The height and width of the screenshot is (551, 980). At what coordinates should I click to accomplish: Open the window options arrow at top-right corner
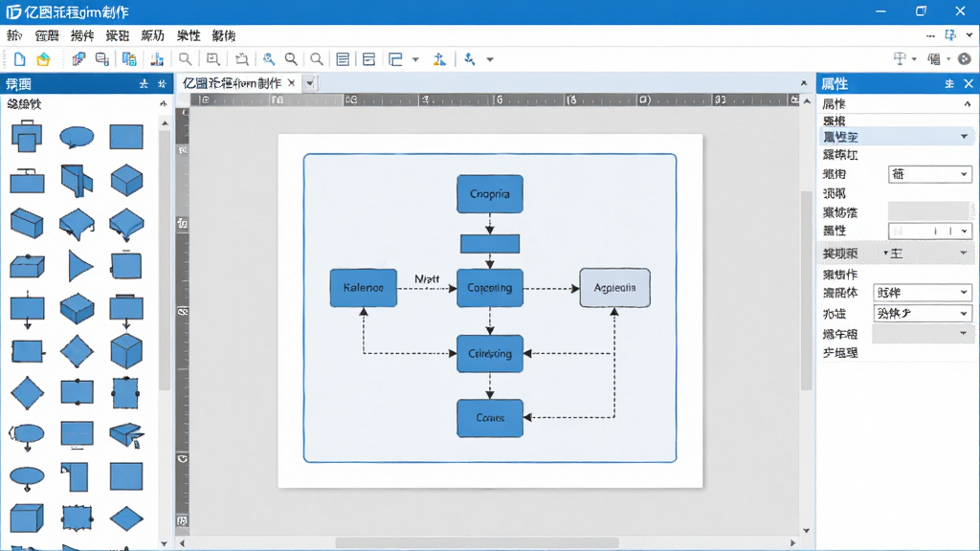tap(969, 35)
